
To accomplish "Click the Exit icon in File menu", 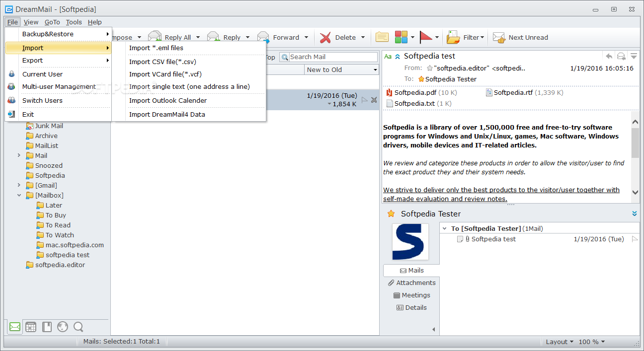I will [x=12, y=114].
